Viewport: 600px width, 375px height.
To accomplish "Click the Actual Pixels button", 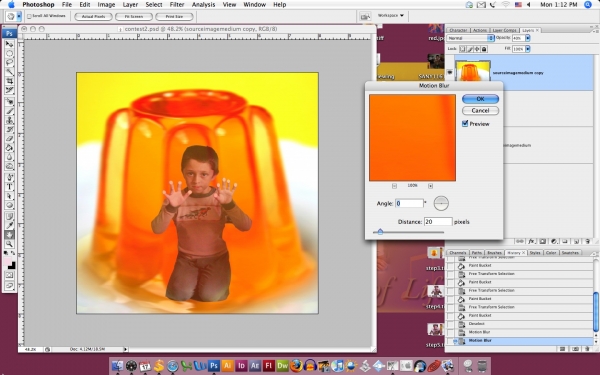I will [93, 16].
